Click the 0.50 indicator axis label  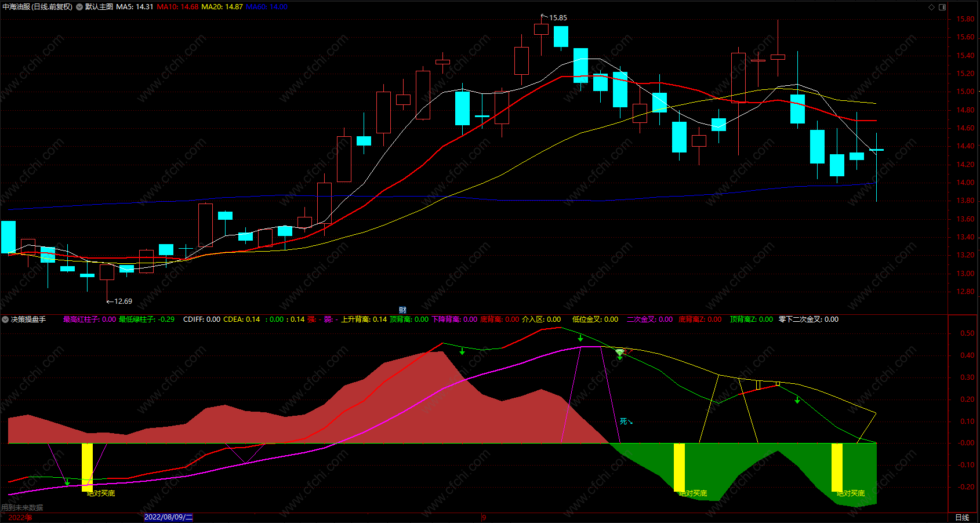(967, 333)
